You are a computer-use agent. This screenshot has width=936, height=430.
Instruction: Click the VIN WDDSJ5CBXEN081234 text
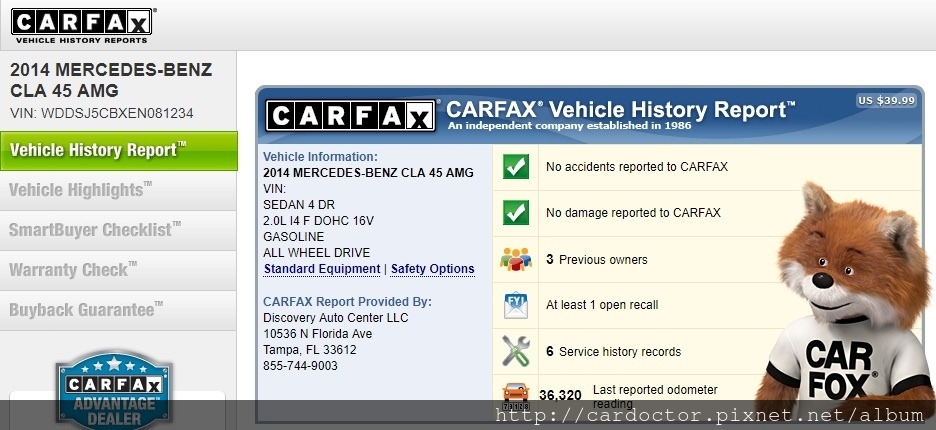[x=101, y=113]
